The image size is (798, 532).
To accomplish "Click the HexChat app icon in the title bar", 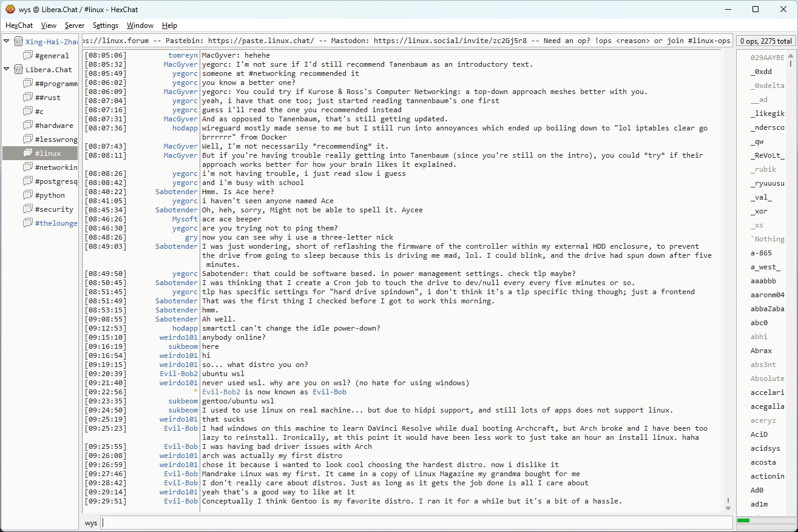I will 10,9.
